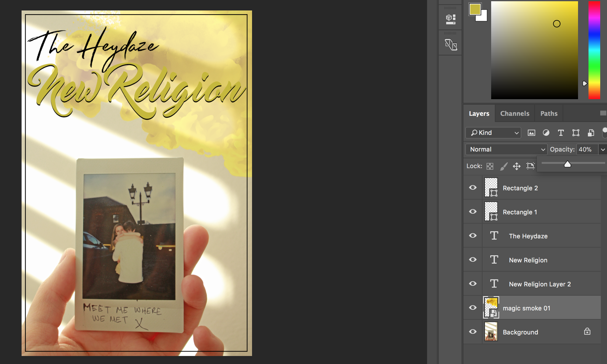Open the Kind filter dropdown
The image size is (607, 364).
coord(493,133)
